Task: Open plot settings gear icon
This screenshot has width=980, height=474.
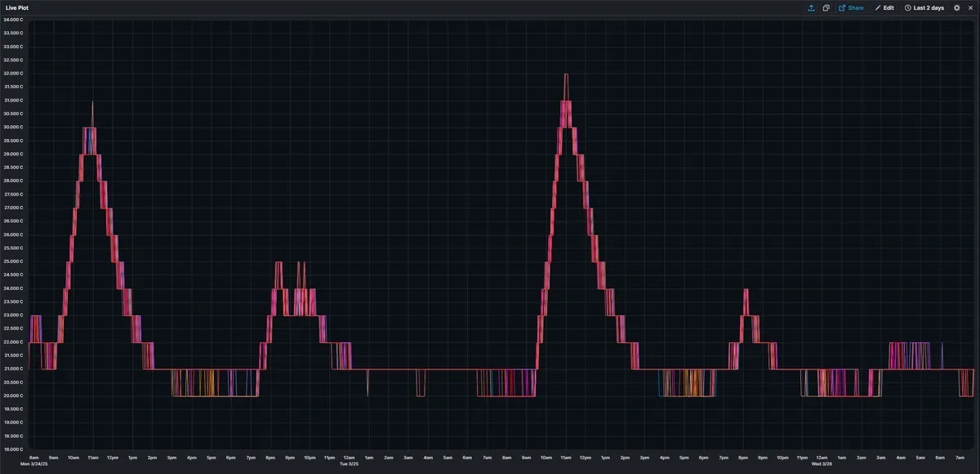Action: [x=957, y=7]
